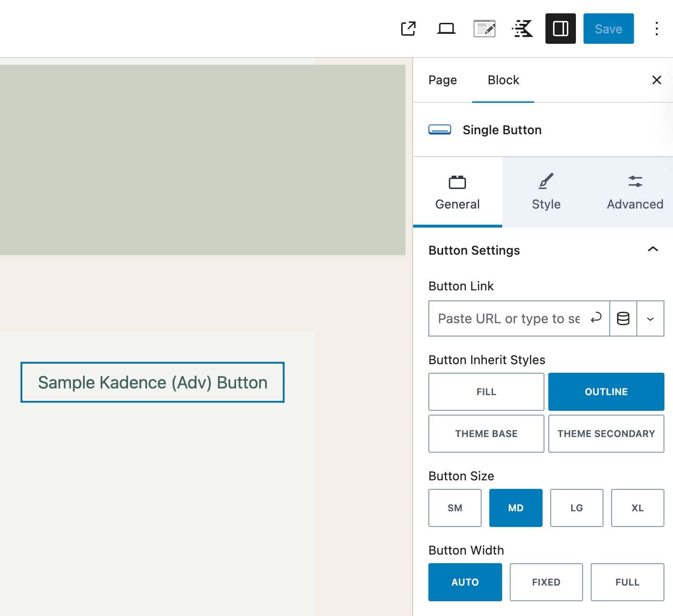Set button width to FULL

click(x=627, y=582)
